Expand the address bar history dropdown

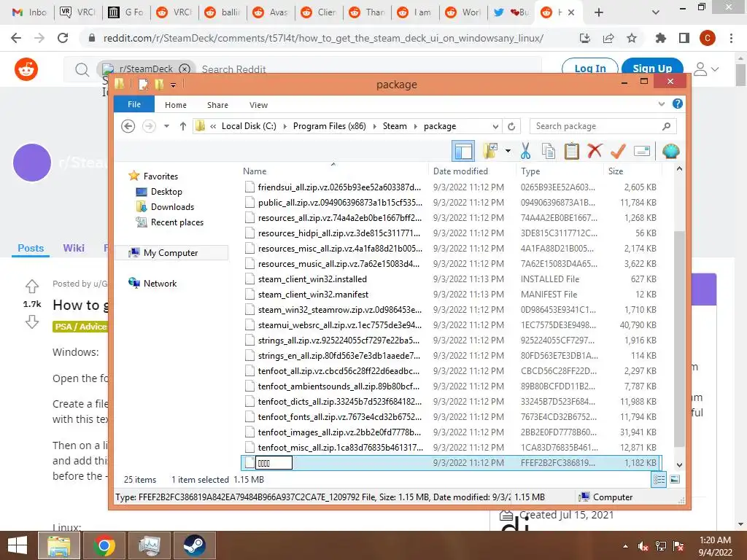495,126
